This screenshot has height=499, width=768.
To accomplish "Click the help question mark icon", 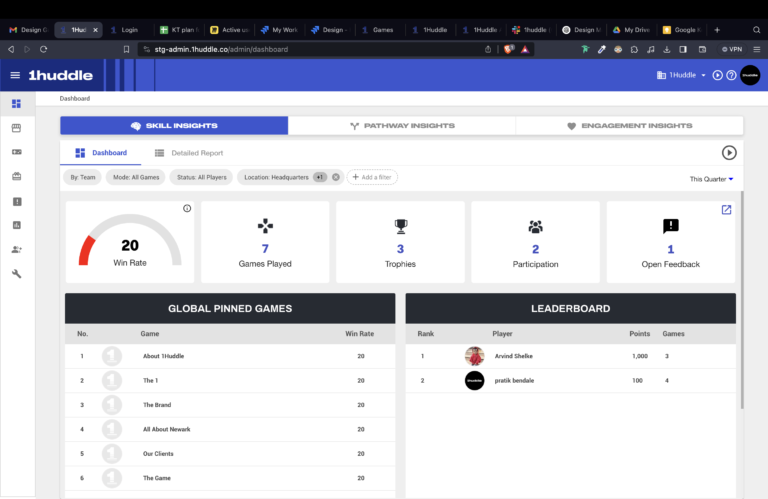I will (731, 75).
